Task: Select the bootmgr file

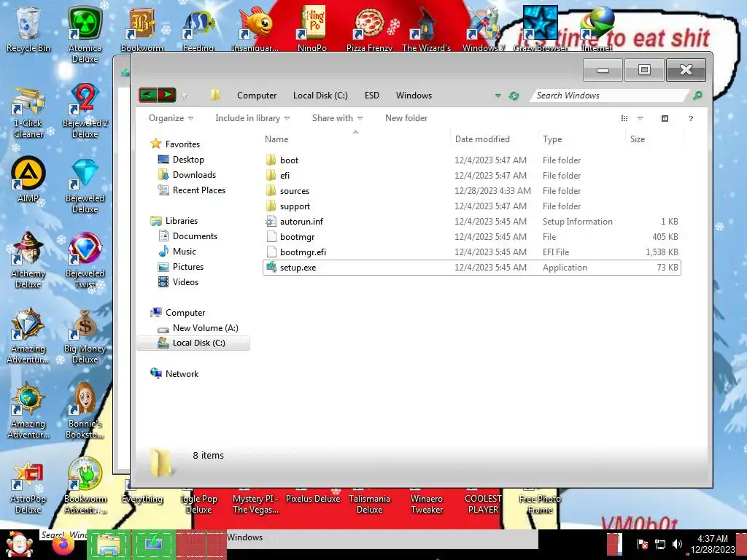Action: tap(472, 237)
